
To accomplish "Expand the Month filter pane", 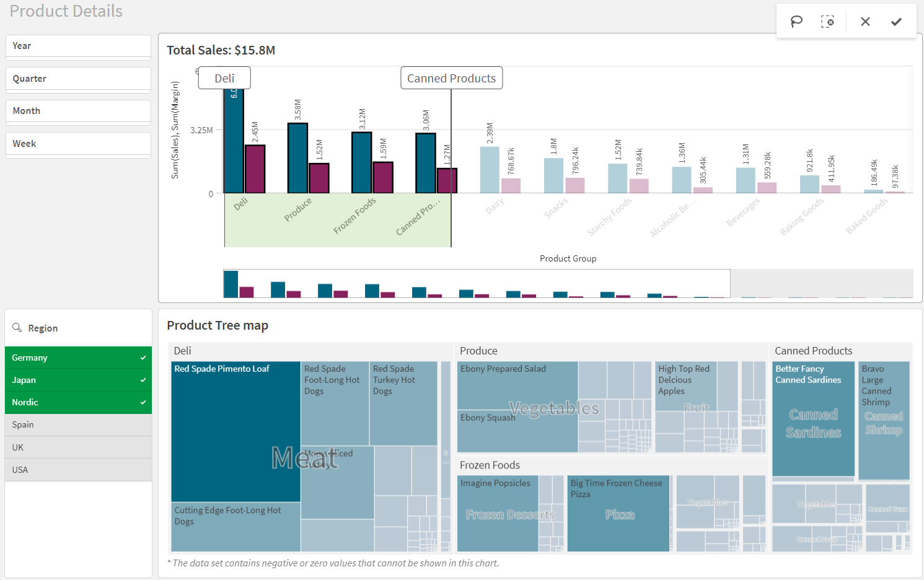I will 78,111.
